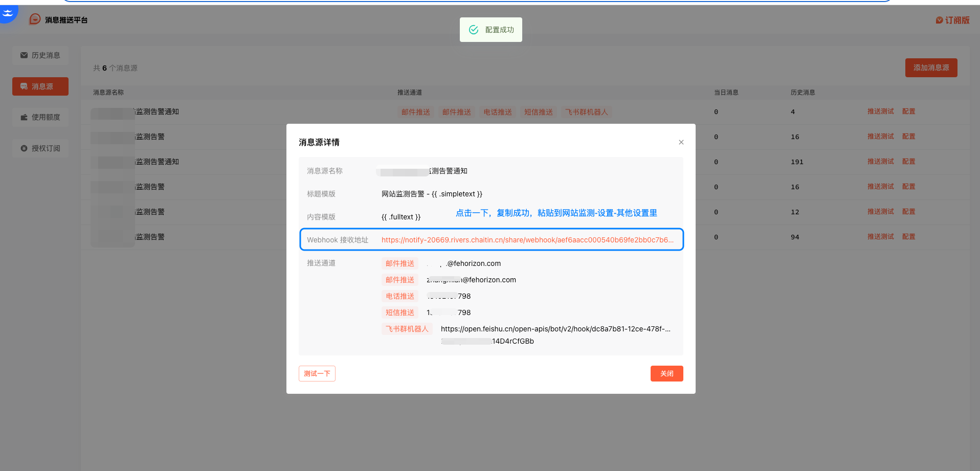Click 推送测试 in the first row
The width and height of the screenshot is (980, 471).
tap(880, 111)
